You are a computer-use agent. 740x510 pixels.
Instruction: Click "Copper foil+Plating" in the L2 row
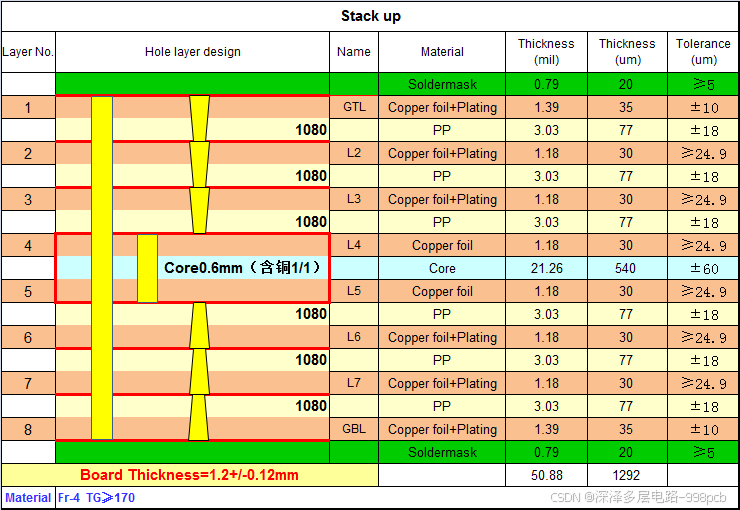click(x=442, y=153)
